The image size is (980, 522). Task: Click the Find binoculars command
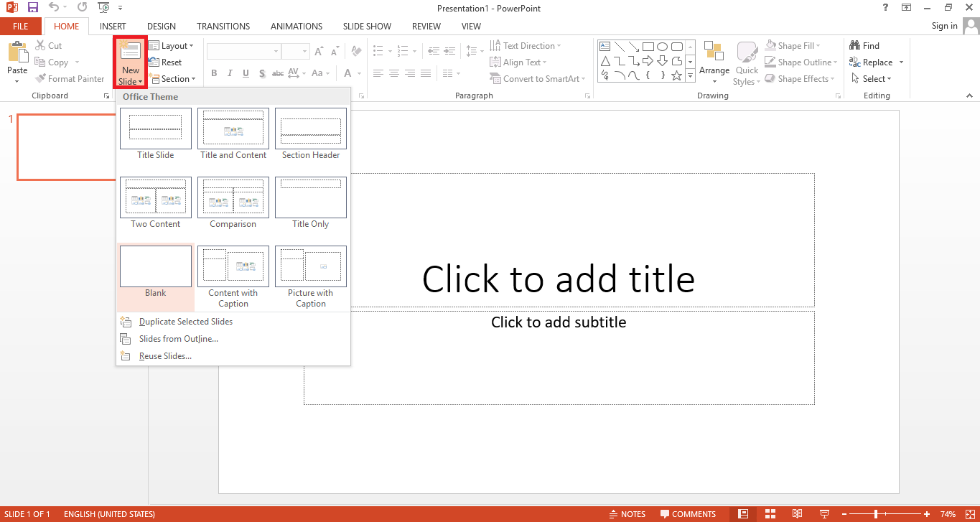(x=864, y=45)
